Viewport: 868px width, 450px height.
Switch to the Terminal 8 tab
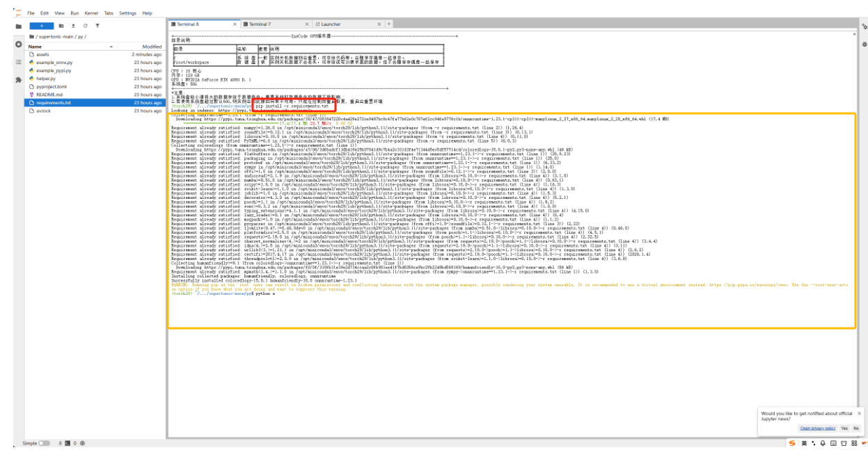click(205, 24)
